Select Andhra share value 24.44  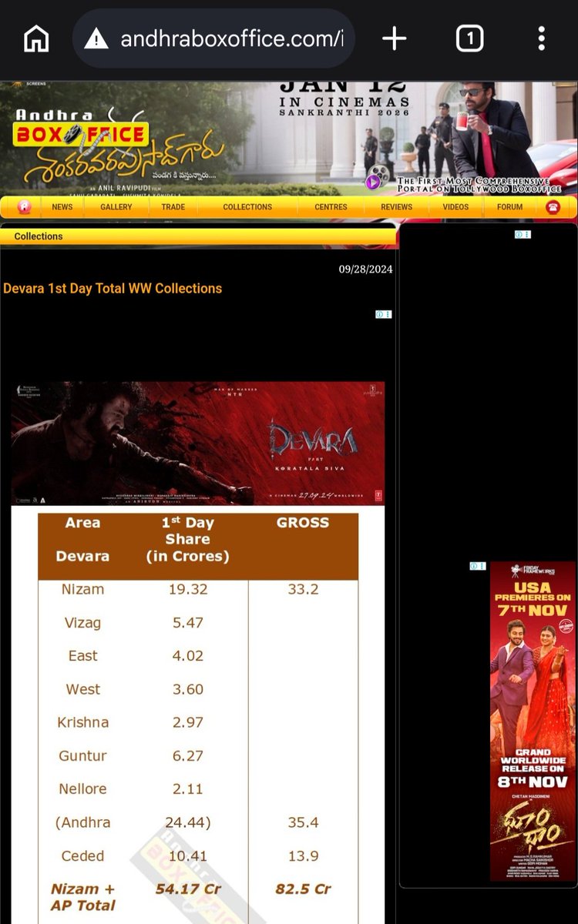[188, 822]
